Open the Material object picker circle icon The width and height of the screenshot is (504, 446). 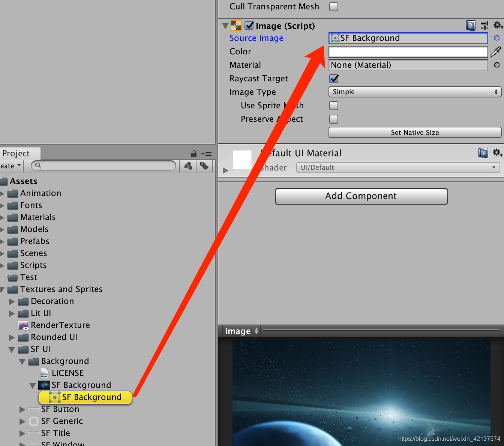click(x=496, y=65)
